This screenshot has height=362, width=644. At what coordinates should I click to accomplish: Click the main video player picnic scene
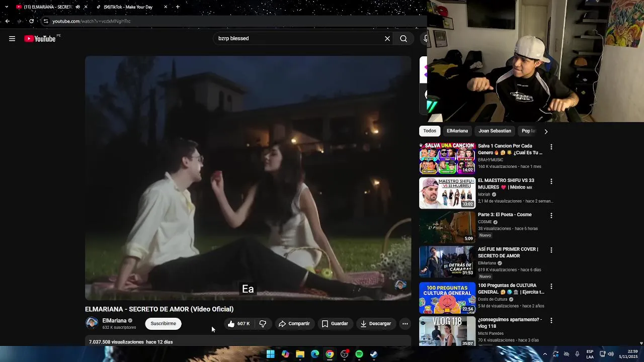pos(248,178)
